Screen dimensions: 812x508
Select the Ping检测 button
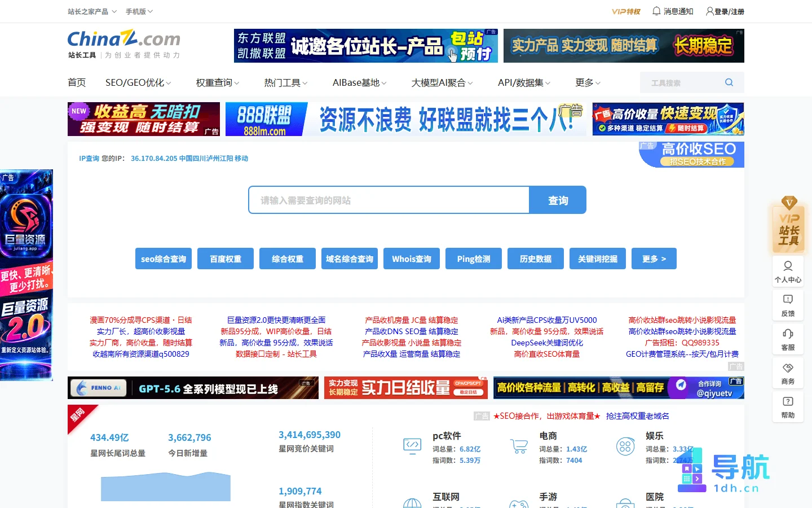(x=474, y=259)
